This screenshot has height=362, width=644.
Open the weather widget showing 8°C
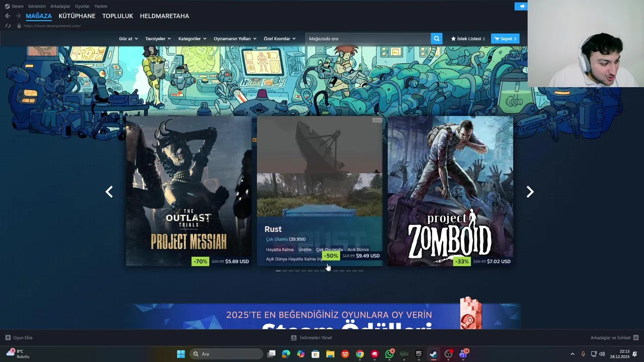click(18, 354)
